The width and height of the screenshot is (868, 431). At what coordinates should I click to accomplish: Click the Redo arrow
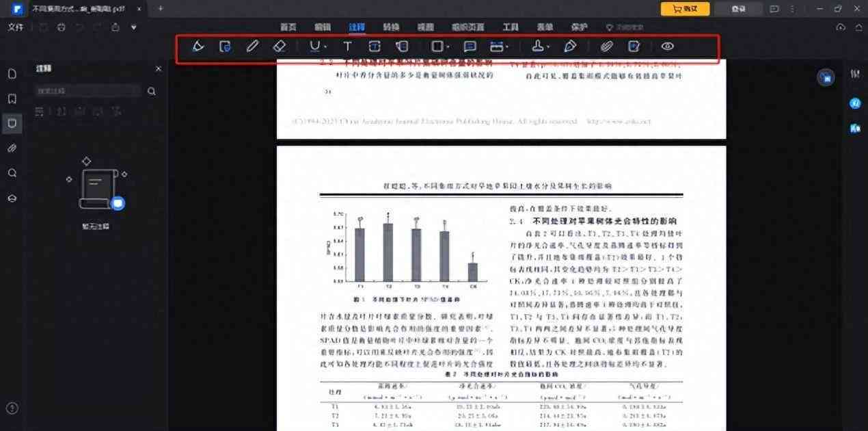[97, 27]
